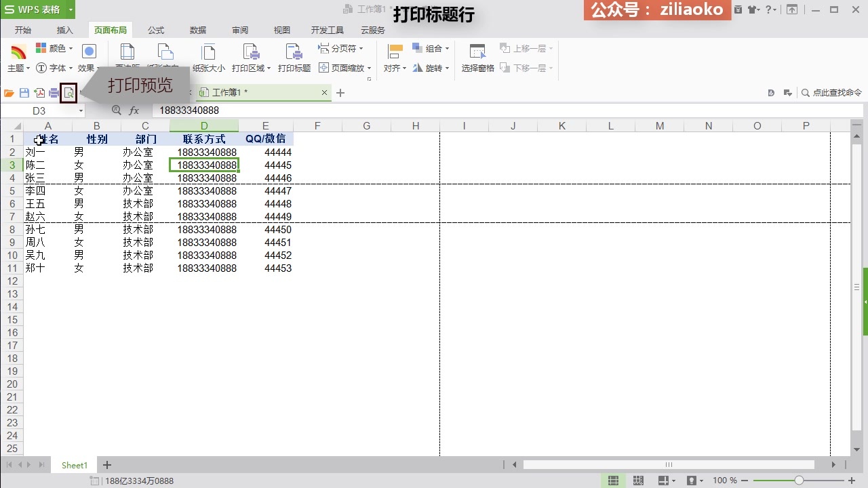Viewport: 868px width, 488px height.
Task: Open the Name Box dropdown arrow
Action: click(x=81, y=111)
